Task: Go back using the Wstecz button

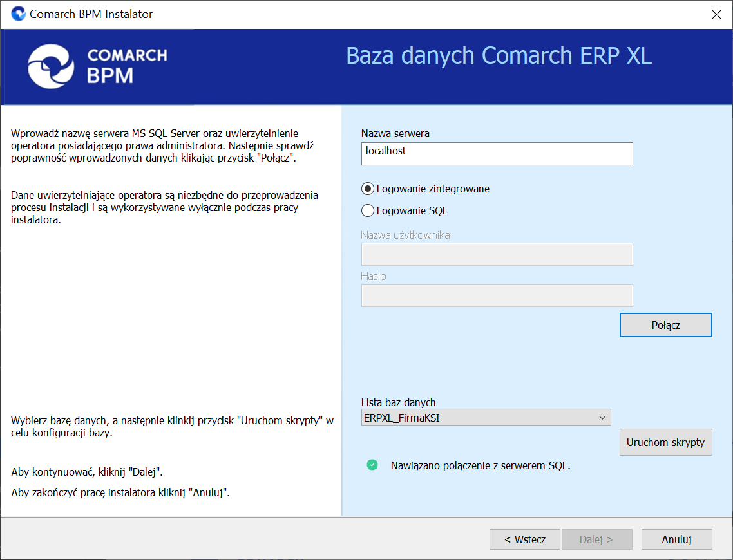Action: pos(524,540)
